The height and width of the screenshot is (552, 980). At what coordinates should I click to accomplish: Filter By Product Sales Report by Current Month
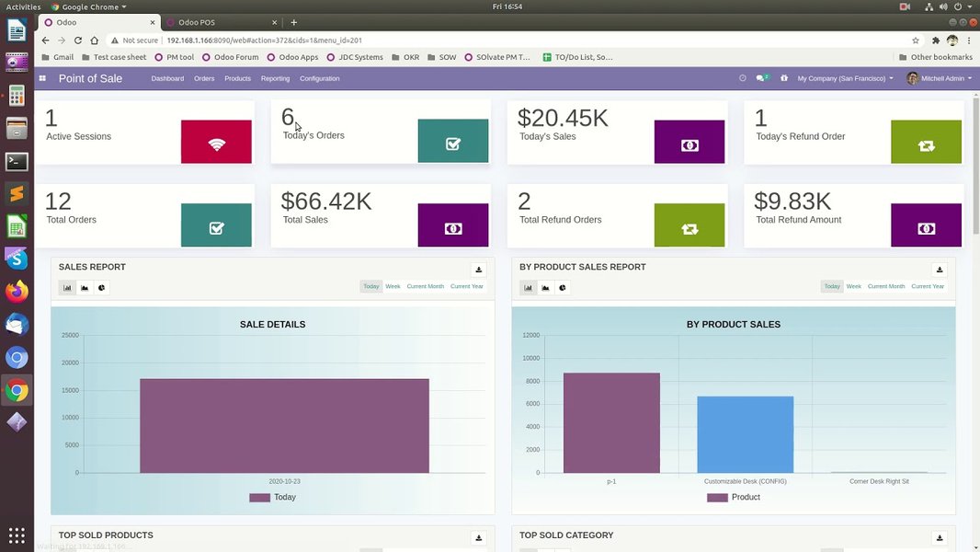pos(885,286)
